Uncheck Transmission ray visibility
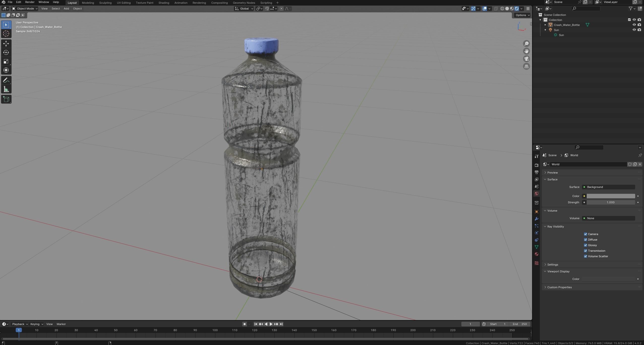Screen dimensions: 644x345 point(586,251)
